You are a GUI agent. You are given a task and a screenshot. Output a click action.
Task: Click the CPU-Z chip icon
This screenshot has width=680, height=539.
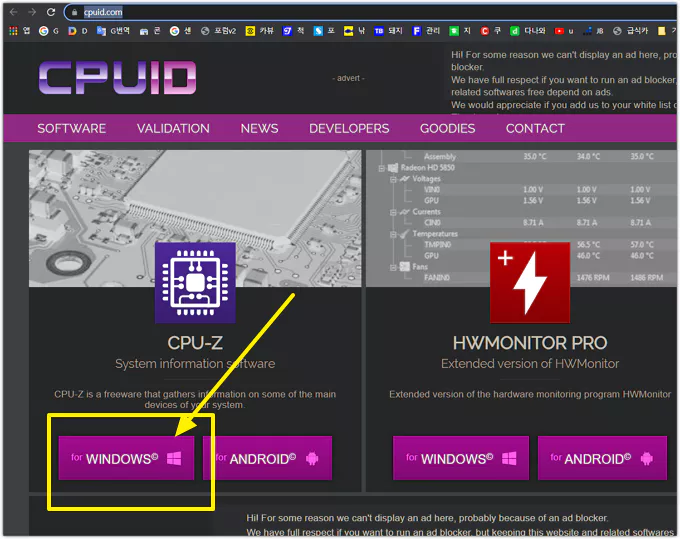click(195, 282)
